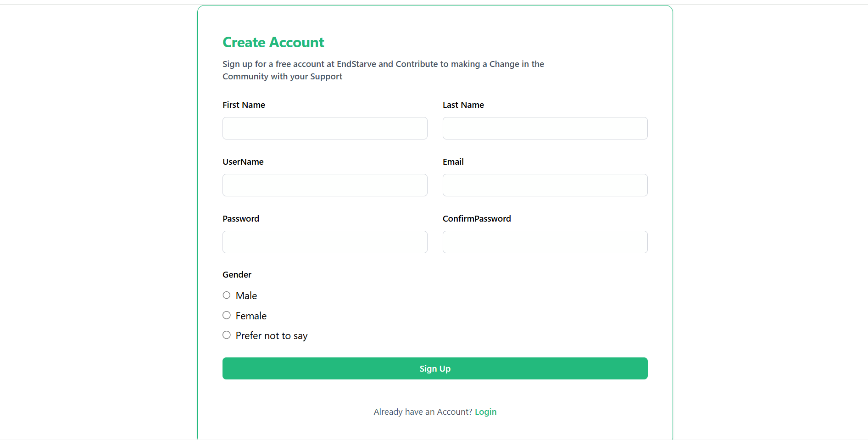Click the 'Email' label text
The width and height of the screenshot is (868, 440).
[453, 162]
